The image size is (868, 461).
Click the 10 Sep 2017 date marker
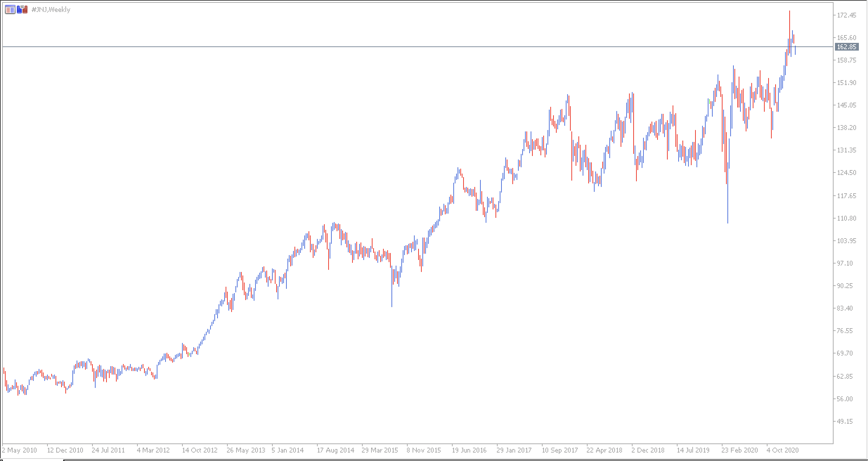click(x=560, y=450)
